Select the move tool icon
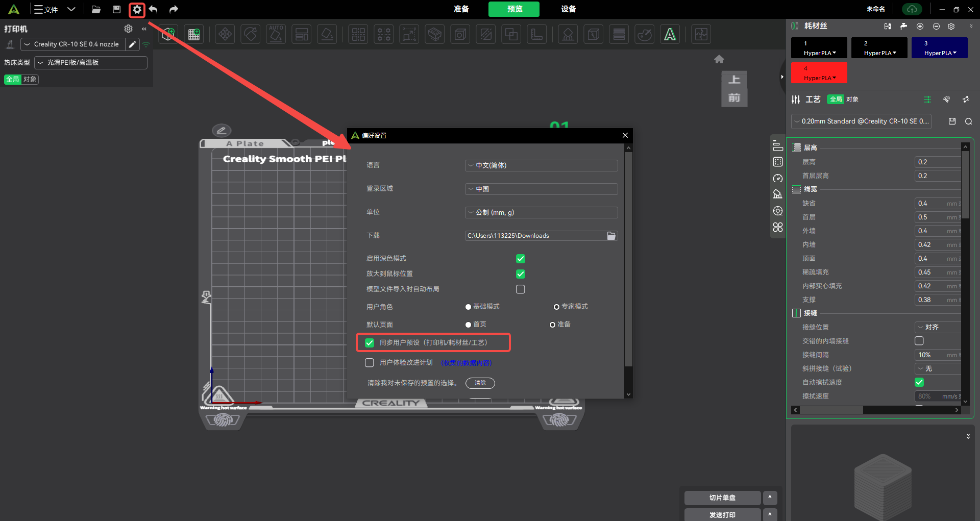Image resolution: width=980 pixels, height=521 pixels. 225,34
